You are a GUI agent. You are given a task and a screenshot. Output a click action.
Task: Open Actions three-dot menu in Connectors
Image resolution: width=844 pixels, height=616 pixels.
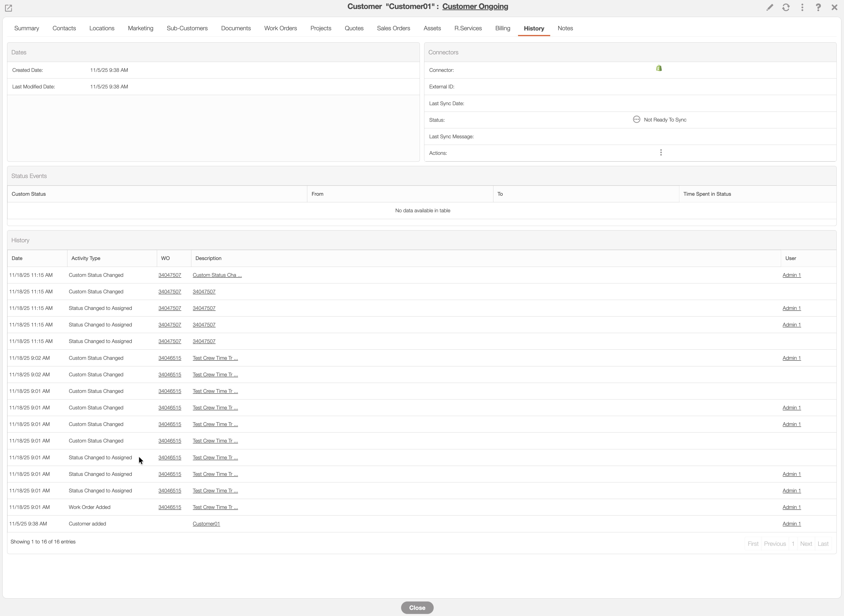(661, 152)
